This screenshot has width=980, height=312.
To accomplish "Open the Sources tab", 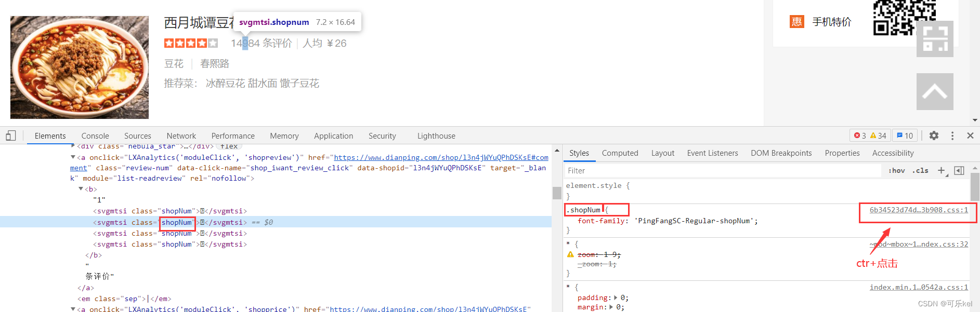I will (138, 135).
